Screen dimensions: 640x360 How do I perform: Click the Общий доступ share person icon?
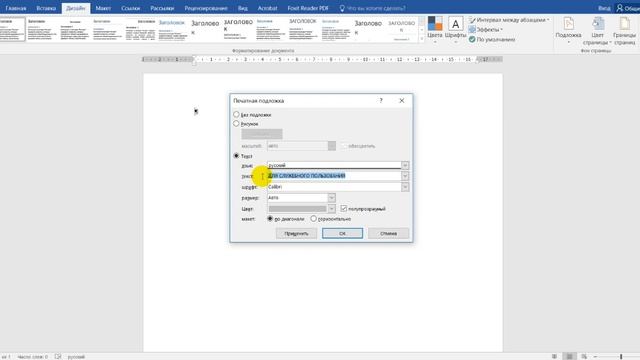click(x=628, y=8)
